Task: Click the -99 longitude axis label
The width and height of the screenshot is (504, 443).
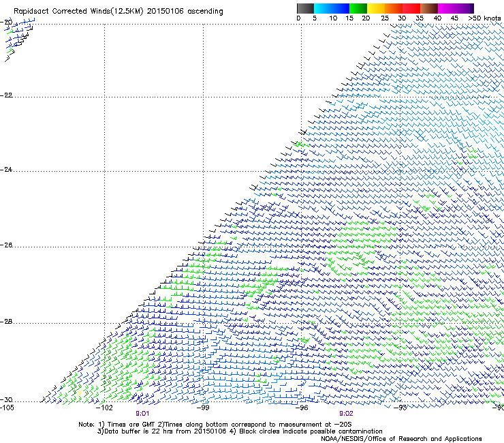Action: (203, 408)
